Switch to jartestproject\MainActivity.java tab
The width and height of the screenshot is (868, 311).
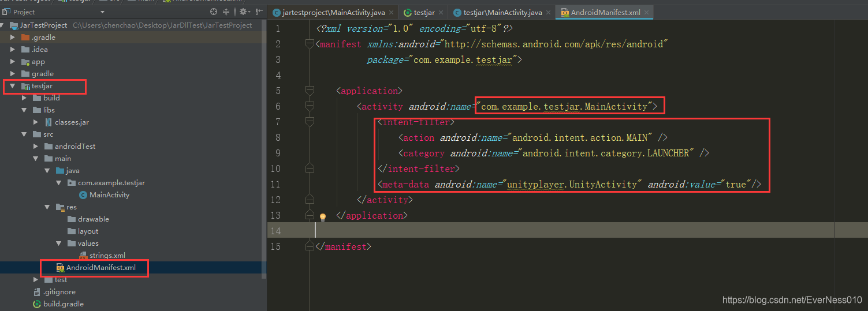334,12
